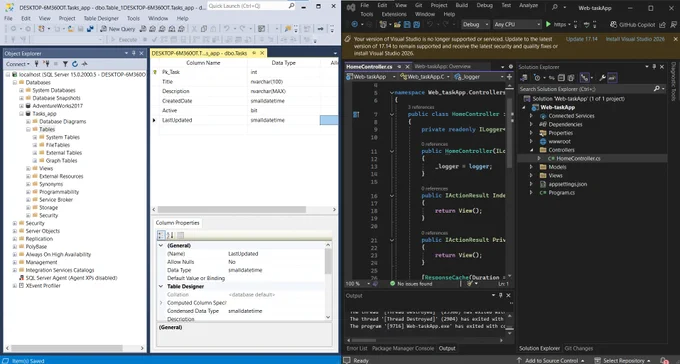Click Solution Explorer preview selected items icon
680x364 pixels.
point(612,78)
